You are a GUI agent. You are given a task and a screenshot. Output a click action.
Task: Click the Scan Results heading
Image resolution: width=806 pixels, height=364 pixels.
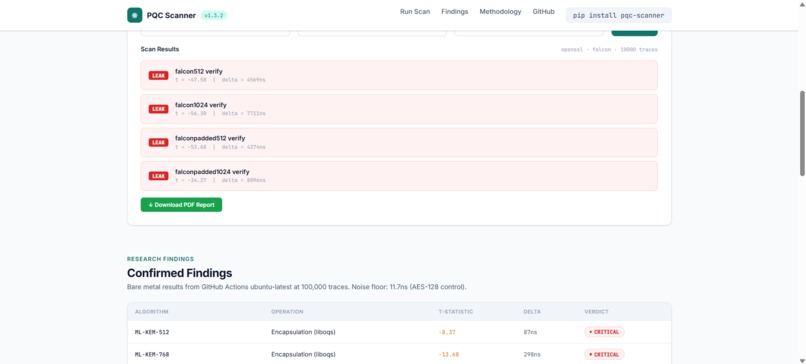(160, 49)
